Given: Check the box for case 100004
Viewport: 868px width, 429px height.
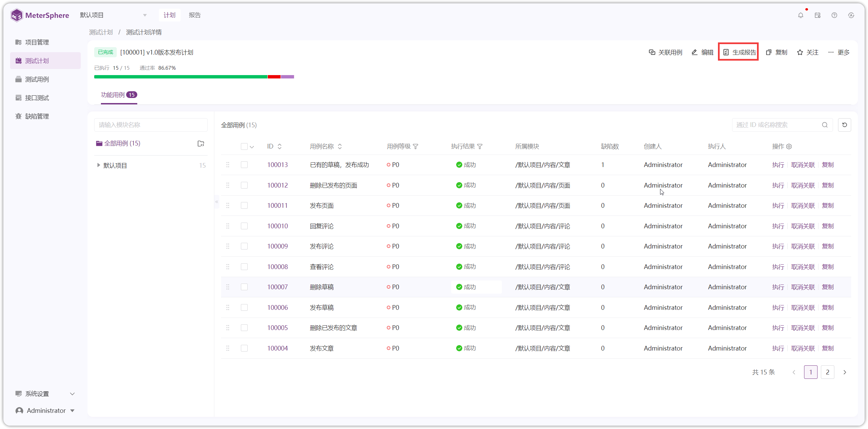Looking at the screenshot, I should click(x=244, y=348).
